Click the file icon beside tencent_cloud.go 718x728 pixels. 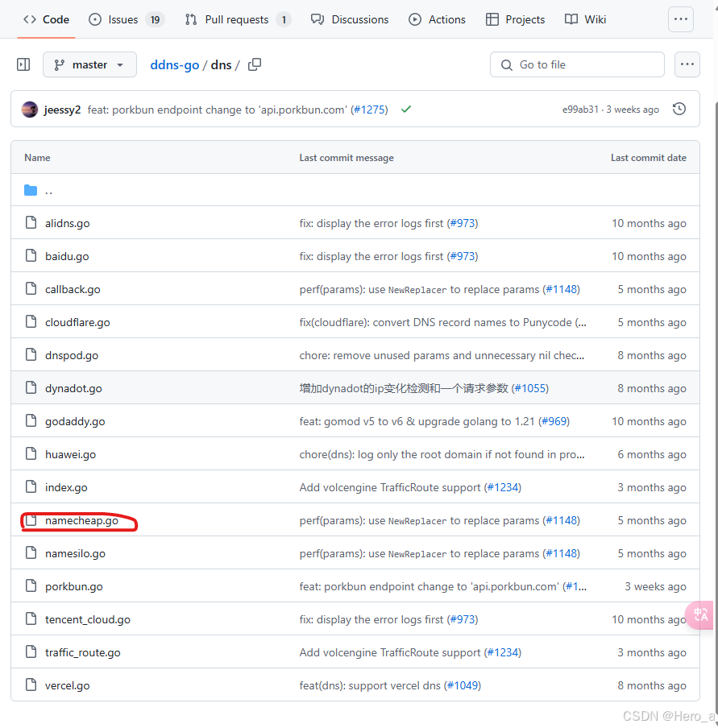pos(31,619)
